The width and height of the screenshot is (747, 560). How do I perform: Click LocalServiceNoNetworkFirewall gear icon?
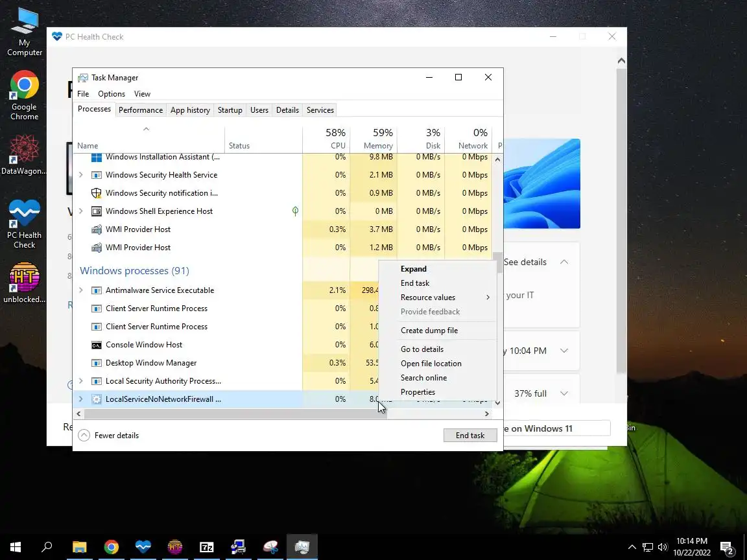96,399
